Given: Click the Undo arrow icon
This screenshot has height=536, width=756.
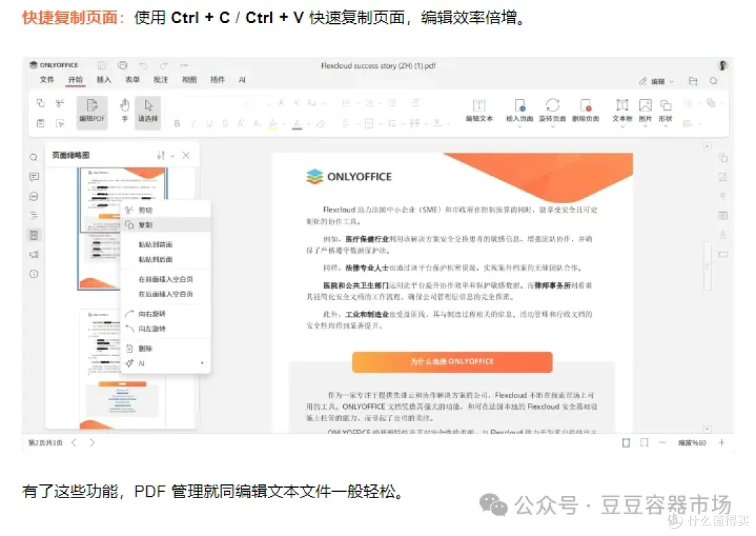Looking at the screenshot, I should (x=143, y=65).
